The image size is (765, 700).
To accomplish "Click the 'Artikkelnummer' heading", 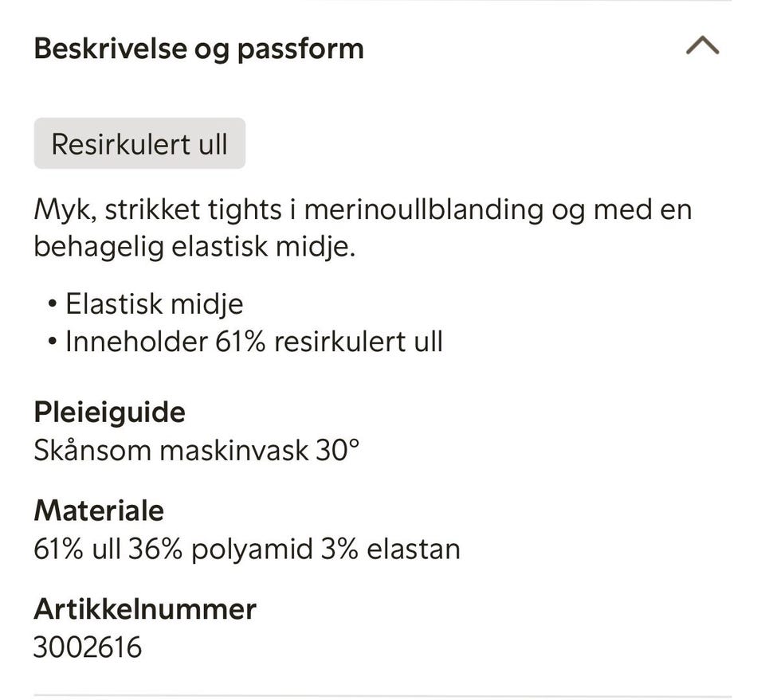I will tap(145, 609).
